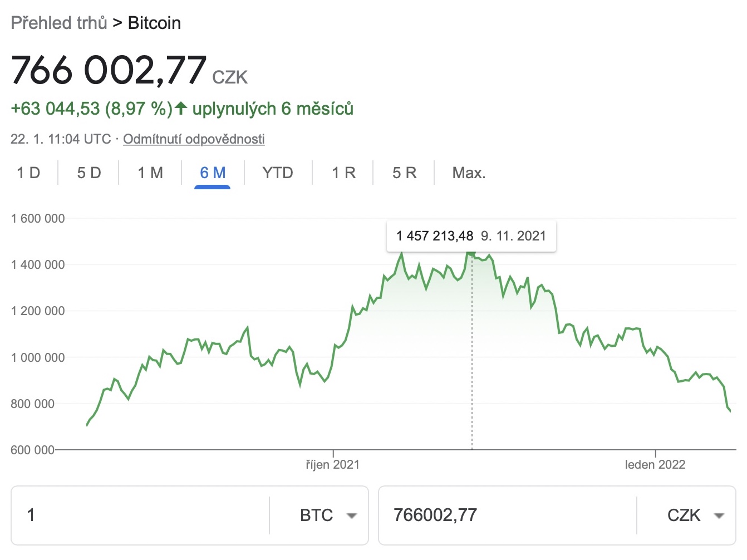Click the CZK dropdown arrow icon
This screenshot has width=747, height=560.
(x=719, y=516)
